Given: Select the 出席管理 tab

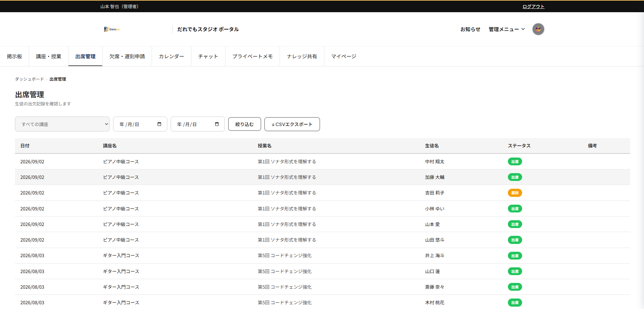Looking at the screenshot, I should [x=85, y=56].
